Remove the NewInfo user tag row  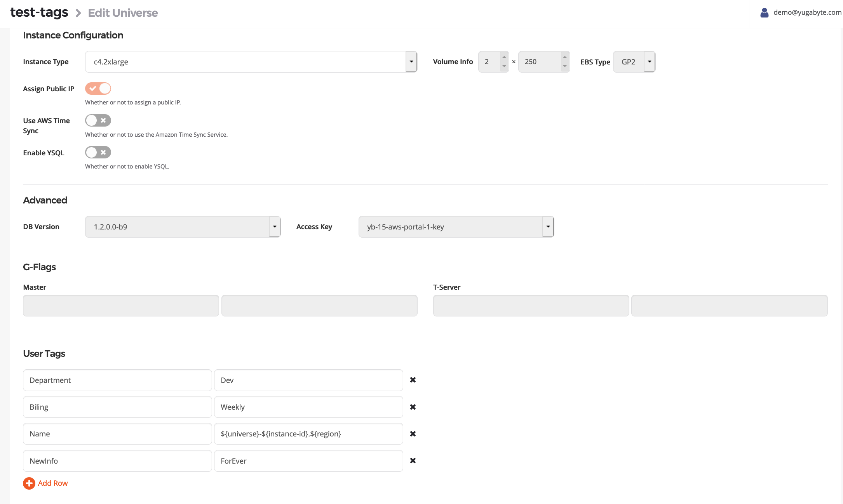pos(413,461)
